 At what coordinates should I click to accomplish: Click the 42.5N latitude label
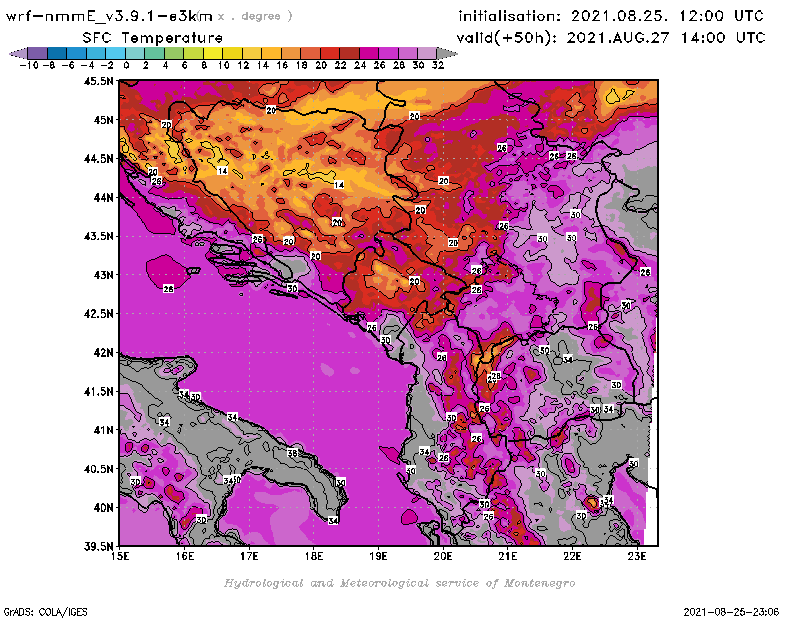pyautogui.click(x=98, y=314)
